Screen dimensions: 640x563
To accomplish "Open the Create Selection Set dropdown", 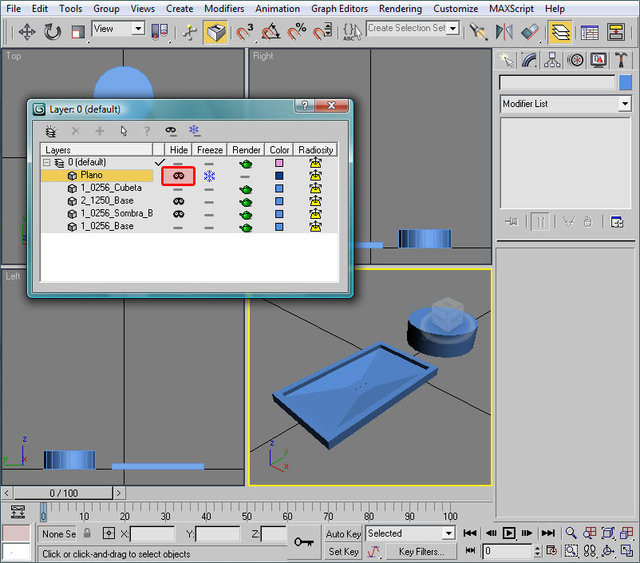I will point(453,29).
